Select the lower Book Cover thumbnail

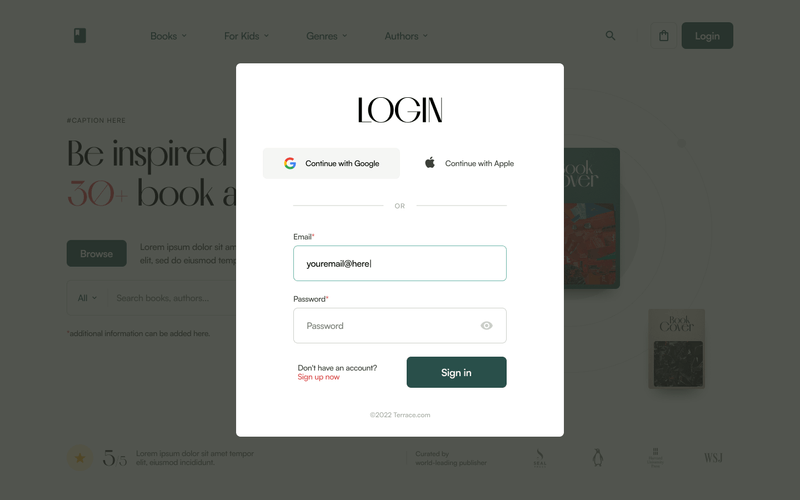[677, 349]
